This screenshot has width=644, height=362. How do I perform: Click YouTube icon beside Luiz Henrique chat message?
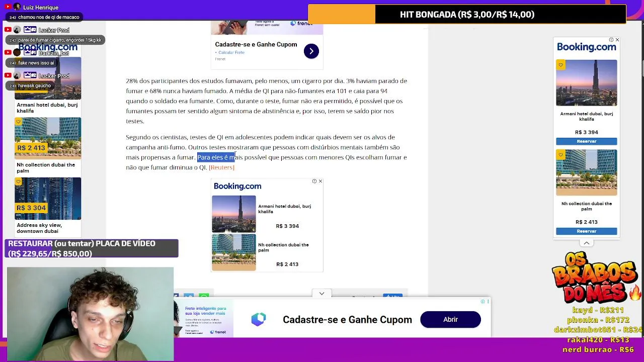9,7
